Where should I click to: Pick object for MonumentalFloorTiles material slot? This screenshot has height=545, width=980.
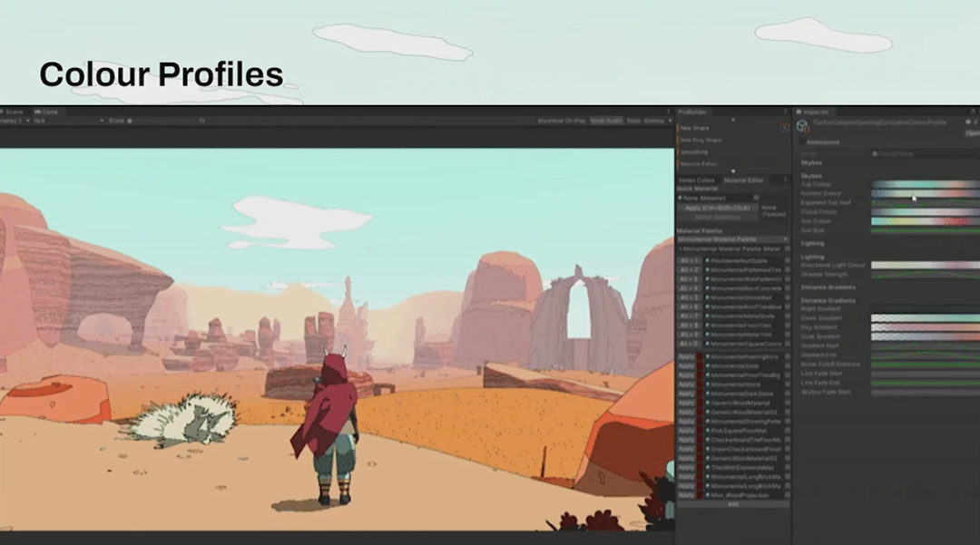pos(787,326)
